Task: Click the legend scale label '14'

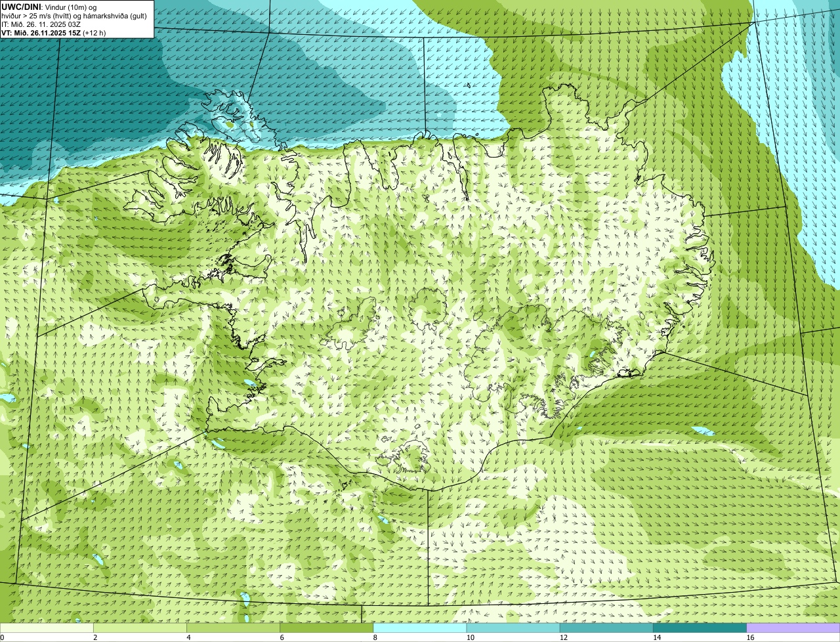Action: [657, 637]
